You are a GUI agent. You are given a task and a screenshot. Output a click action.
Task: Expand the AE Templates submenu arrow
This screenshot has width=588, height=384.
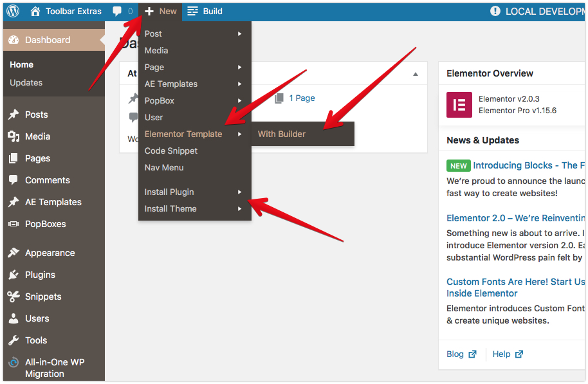239,84
